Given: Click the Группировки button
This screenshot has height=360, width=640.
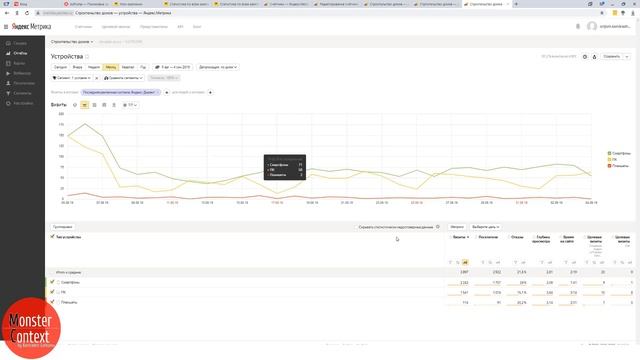Looking at the screenshot, I should [x=62, y=227].
